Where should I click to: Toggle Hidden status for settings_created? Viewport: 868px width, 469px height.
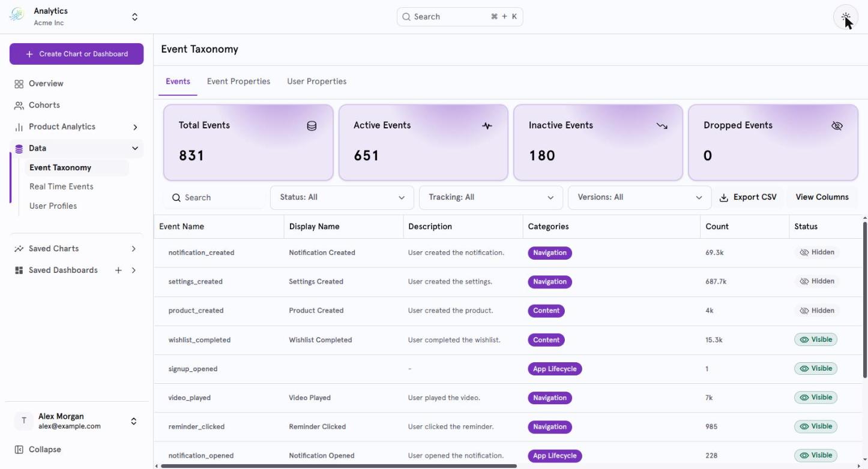817,281
